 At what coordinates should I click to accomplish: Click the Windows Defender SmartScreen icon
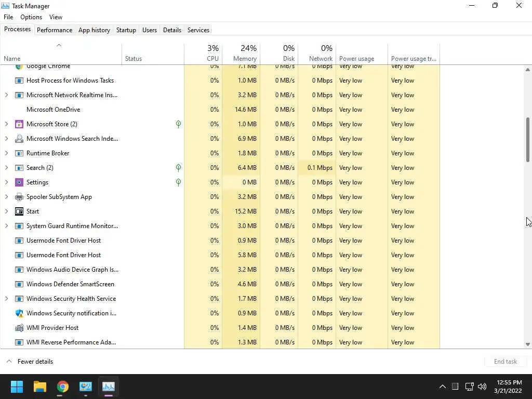point(19,284)
